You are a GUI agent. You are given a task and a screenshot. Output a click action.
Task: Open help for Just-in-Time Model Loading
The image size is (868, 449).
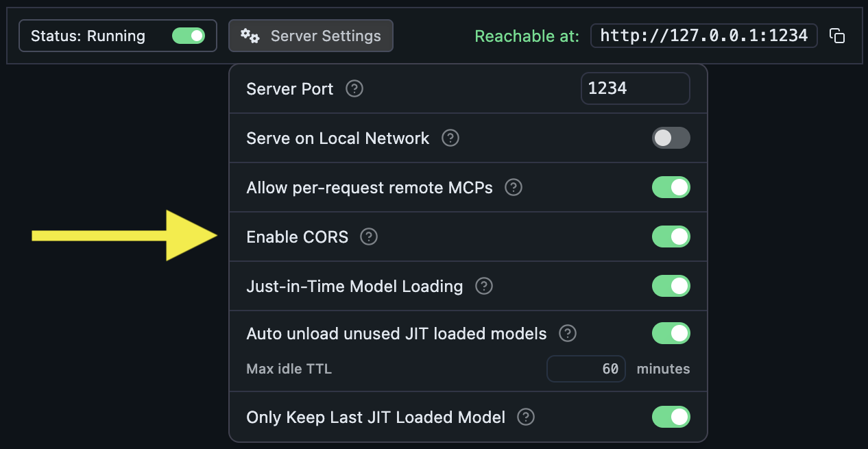pos(483,286)
